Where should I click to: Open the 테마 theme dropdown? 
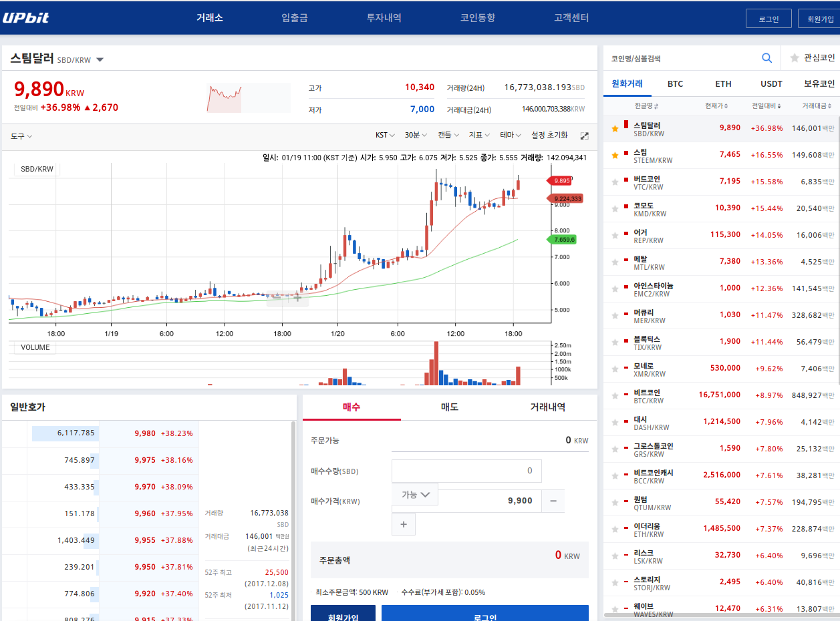tap(511, 136)
